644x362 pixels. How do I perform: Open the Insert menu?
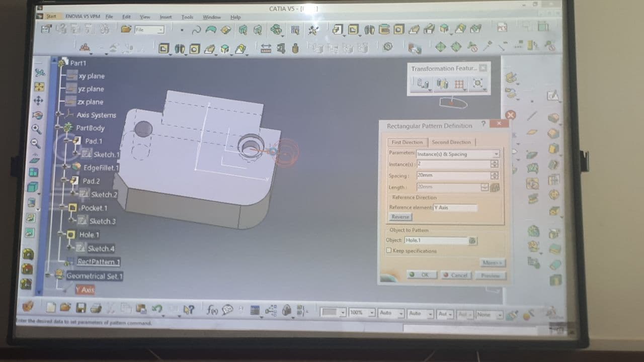[x=166, y=17]
